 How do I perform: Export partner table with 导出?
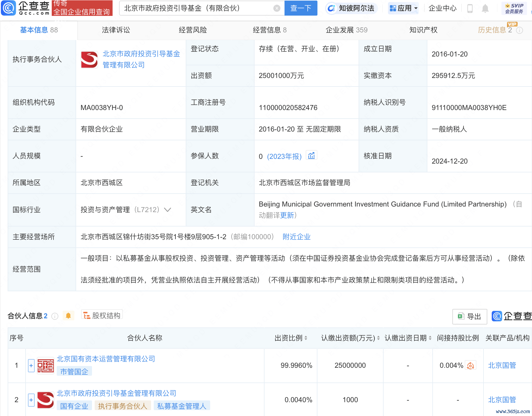(x=469, y=317)
